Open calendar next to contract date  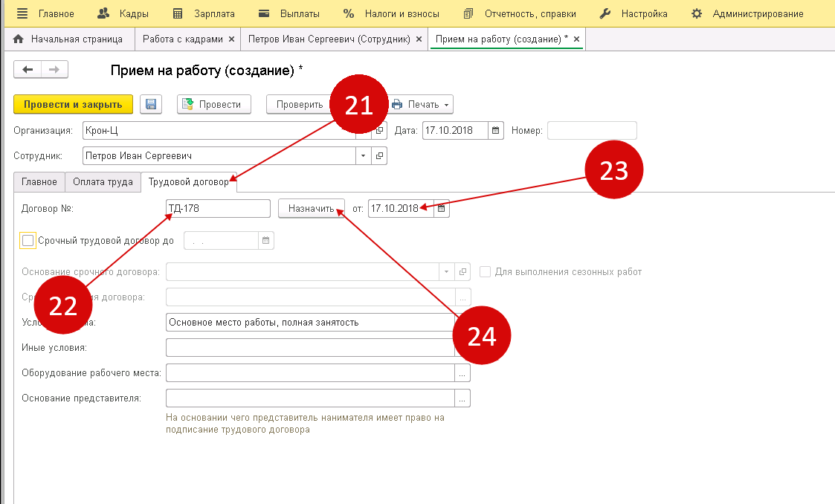click(441, 209)
